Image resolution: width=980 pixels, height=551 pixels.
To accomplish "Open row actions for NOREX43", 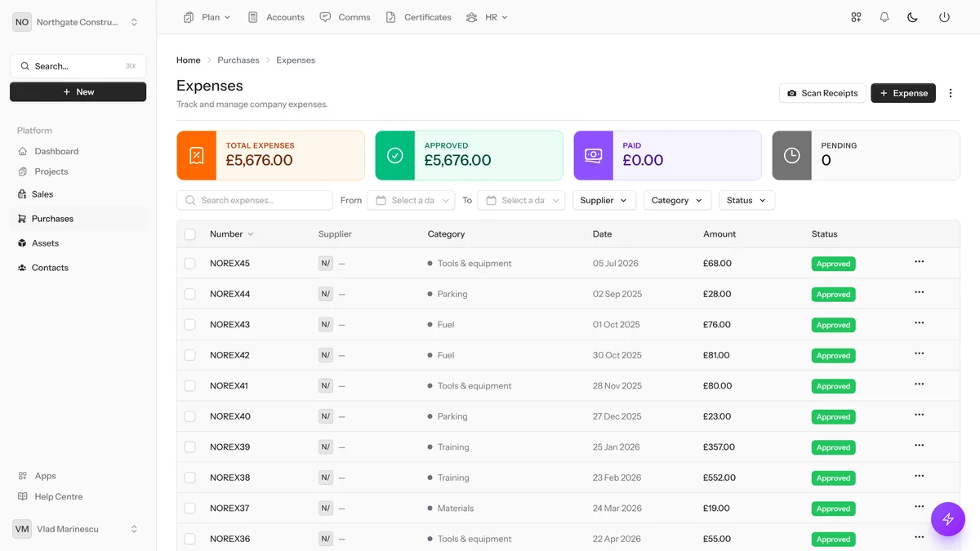I will coord(919,323).
